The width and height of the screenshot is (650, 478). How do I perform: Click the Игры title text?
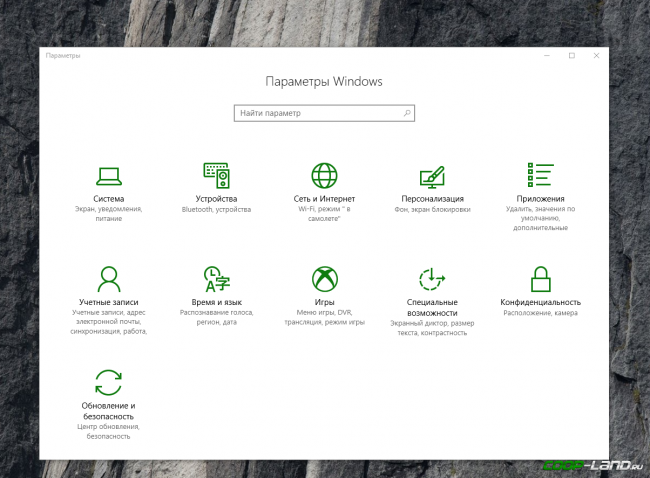click(x=324, y=302)
